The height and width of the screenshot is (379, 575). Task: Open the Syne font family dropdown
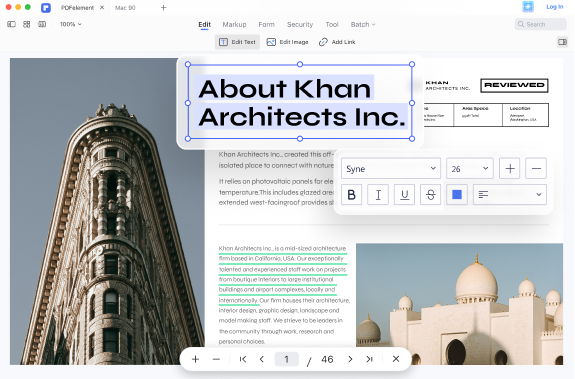[391, 169]
